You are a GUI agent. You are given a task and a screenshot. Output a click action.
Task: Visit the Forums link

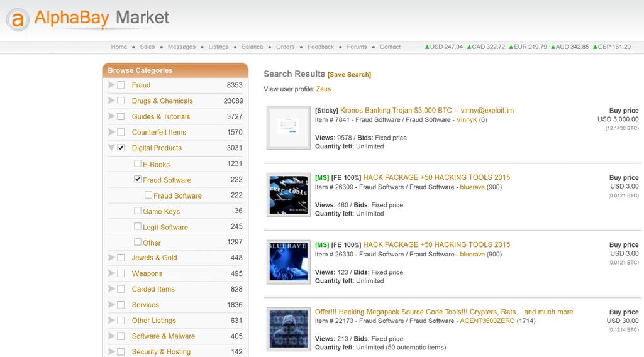357,47
